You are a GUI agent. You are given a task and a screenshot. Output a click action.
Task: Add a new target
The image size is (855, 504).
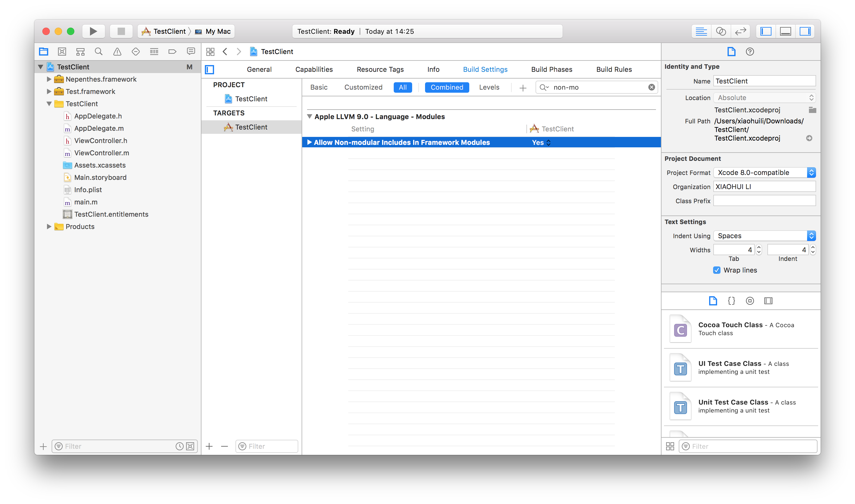click(x=209, y=446)
